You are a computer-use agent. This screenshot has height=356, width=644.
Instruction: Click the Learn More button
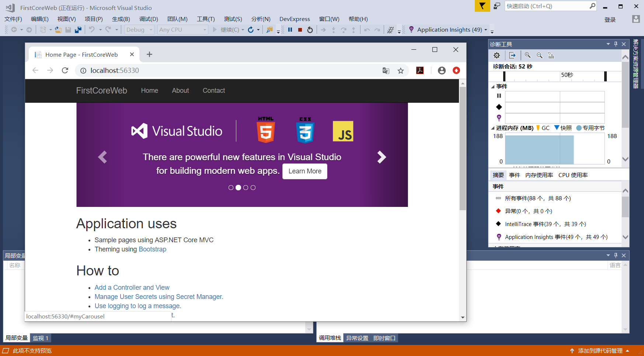[x=305, y=171]
